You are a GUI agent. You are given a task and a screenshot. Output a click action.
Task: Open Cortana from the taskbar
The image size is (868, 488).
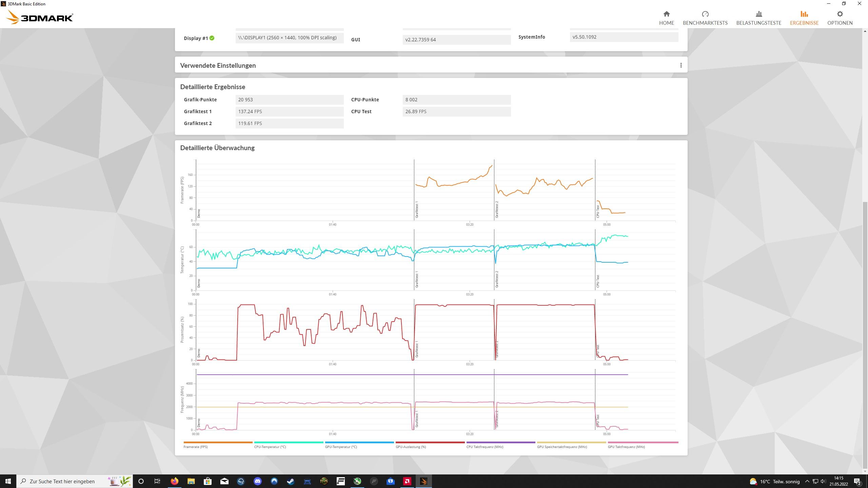(x=141, y=481)
